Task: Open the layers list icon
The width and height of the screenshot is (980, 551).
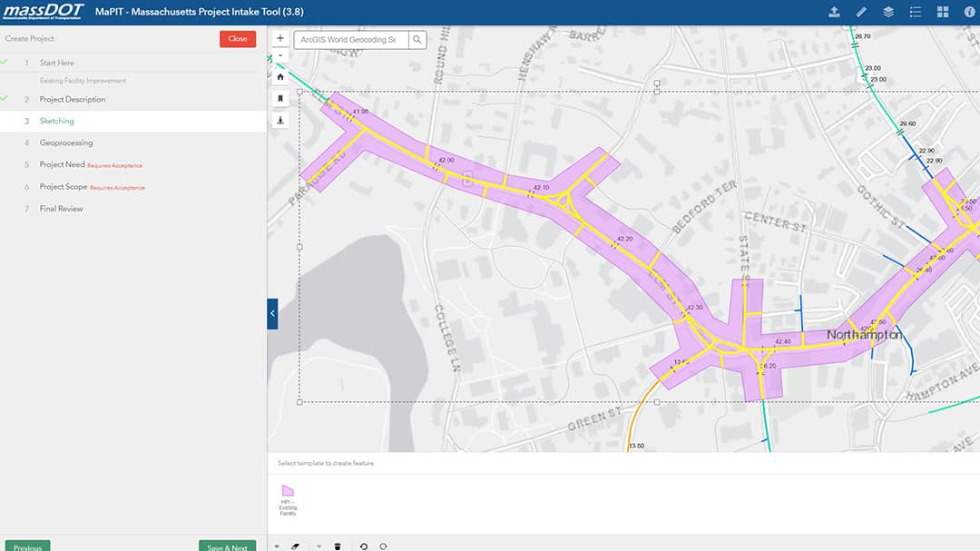Action: pos(888,12)
